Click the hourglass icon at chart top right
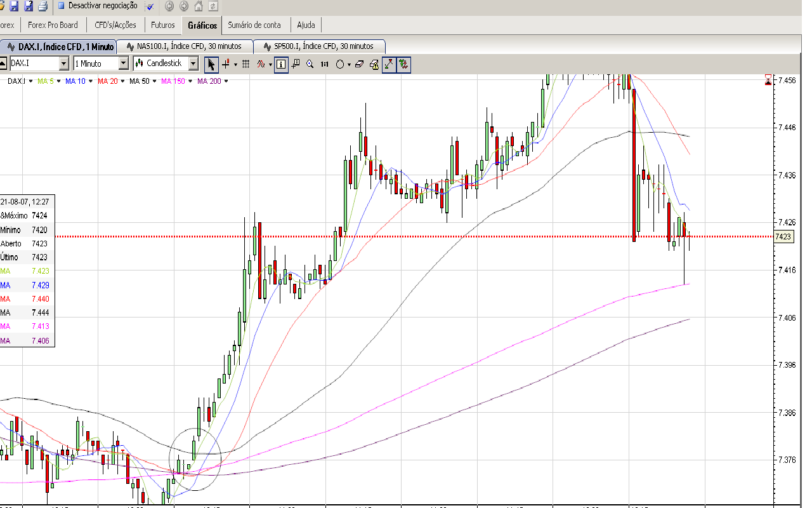Screen dimensions: 812x508 [x=768, y=80]
